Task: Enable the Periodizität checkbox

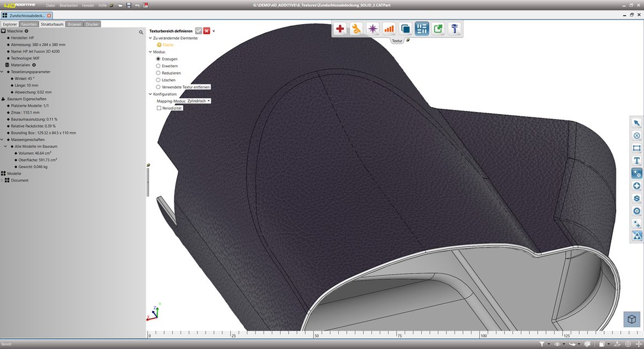Action: (159, 107)
